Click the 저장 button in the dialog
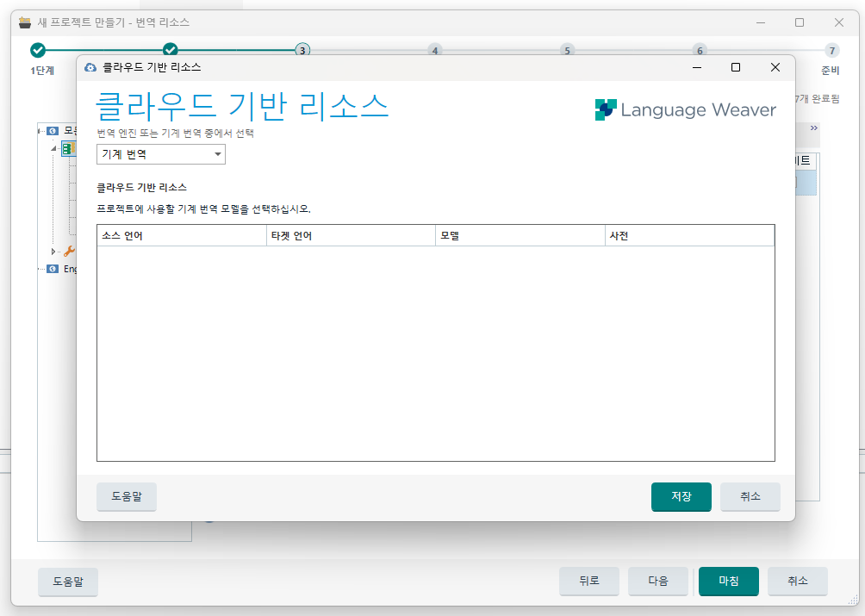Image resolution: width=865 pixels, height=616 pixels. (x=681, y=497)
